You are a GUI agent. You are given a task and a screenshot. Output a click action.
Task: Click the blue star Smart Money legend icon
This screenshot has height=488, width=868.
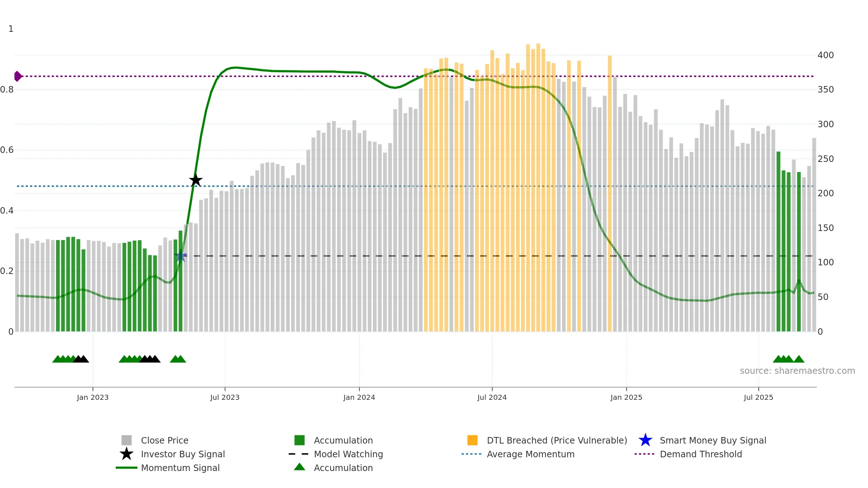click(645, 440)
